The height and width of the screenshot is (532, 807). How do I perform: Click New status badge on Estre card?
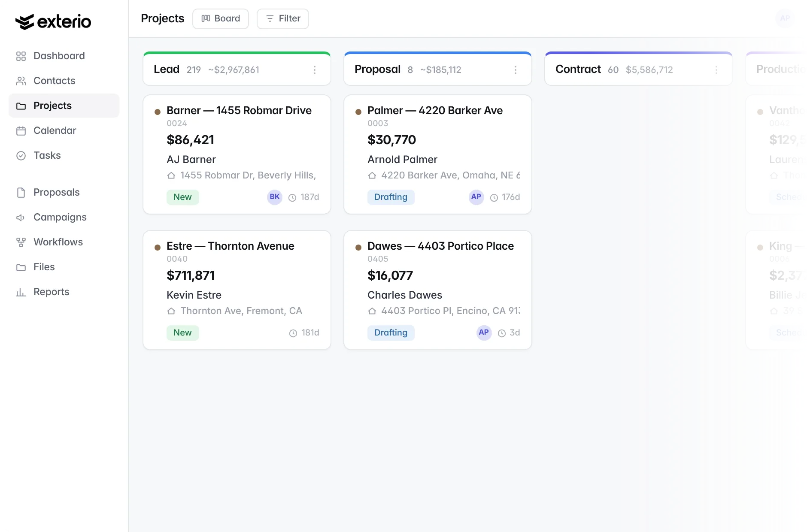[x=182, y=332]
